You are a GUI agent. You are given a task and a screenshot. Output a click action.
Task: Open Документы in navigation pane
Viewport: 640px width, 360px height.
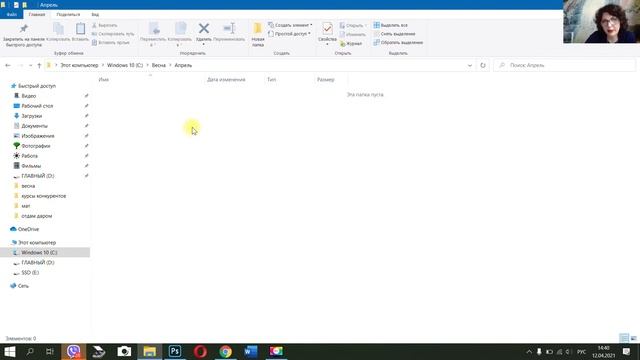pyautogui.click(x=34, y=126)
